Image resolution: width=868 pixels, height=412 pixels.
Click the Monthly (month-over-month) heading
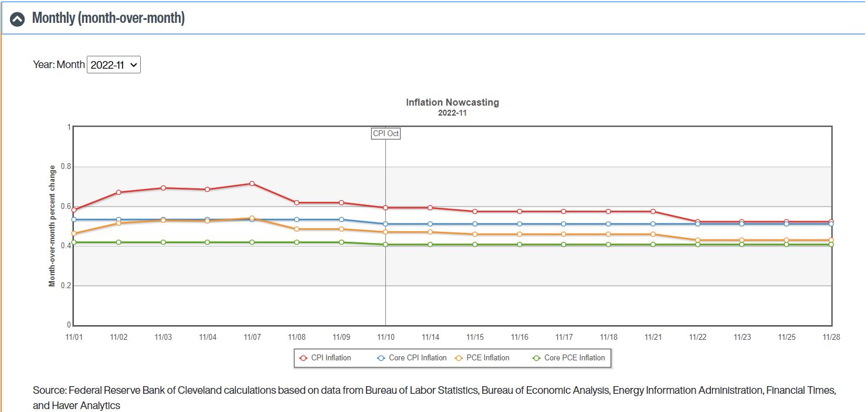click(x=108, y=19)
